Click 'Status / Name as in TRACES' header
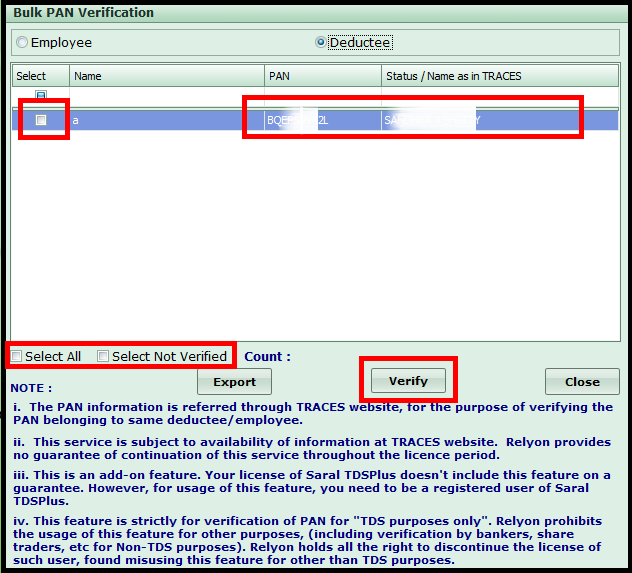 [x=500, y=76]
